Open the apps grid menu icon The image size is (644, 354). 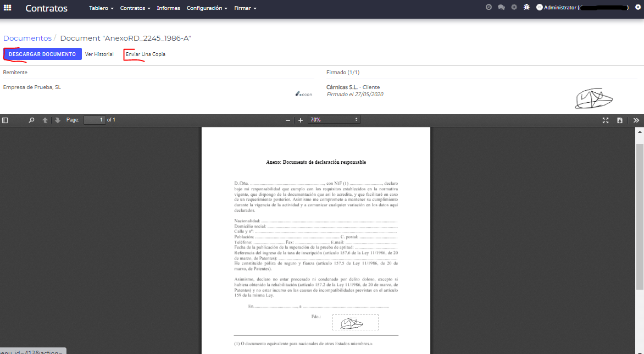pos(7,8)
